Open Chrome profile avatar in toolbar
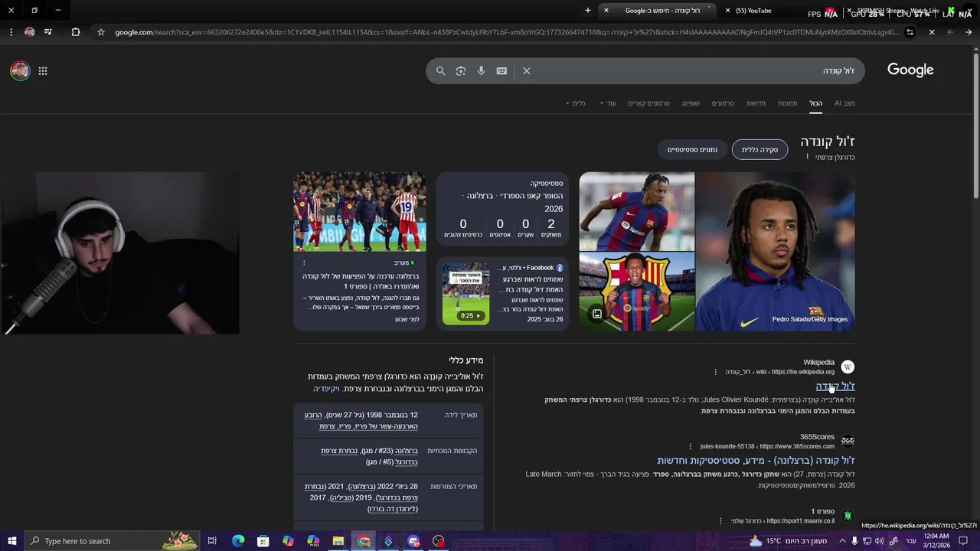 (29, 32)
